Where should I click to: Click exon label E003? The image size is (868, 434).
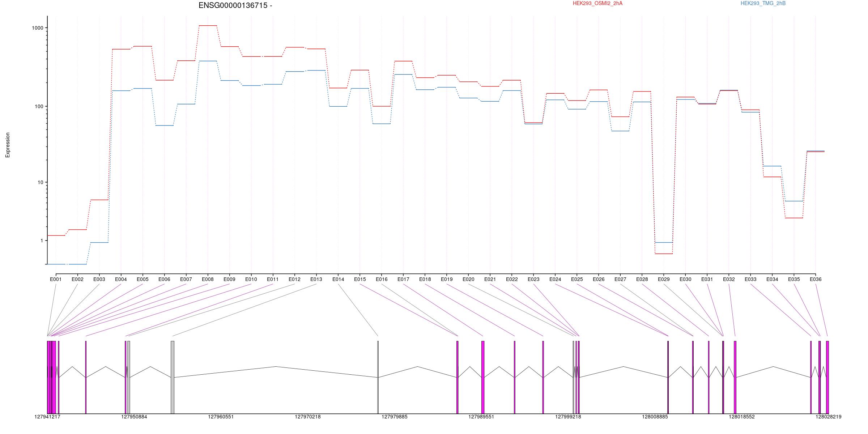(x=99, y=279)
